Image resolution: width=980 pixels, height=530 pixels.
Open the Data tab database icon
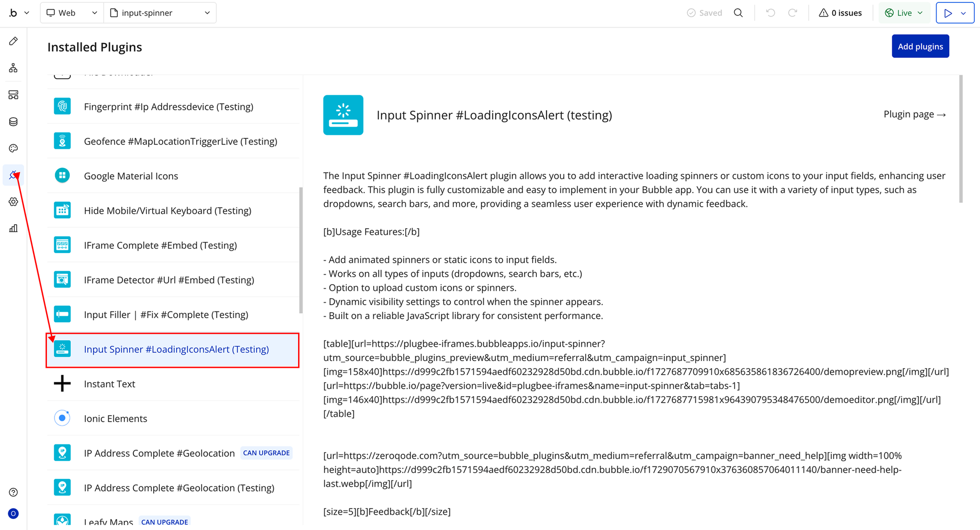[x=13, y=121]
